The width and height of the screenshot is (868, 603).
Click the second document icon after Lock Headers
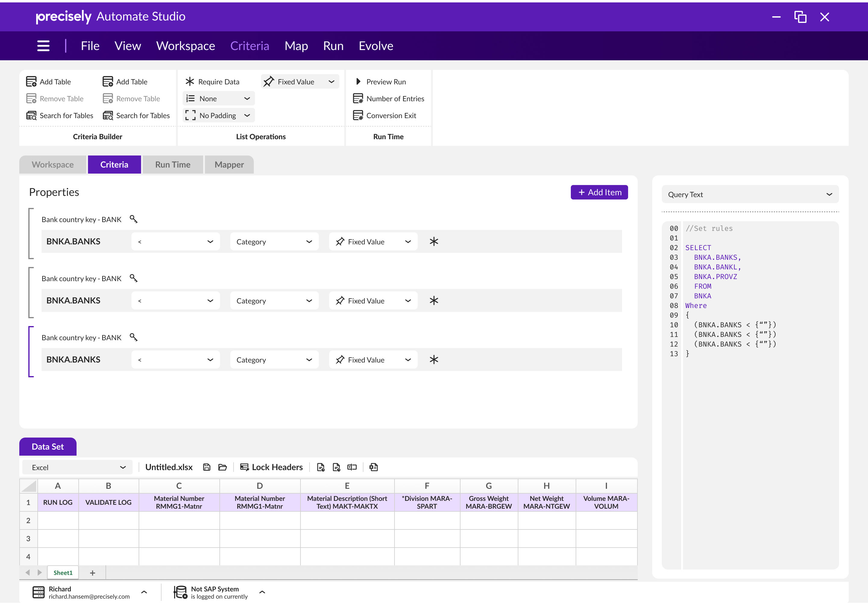click(x=336, y=467)
